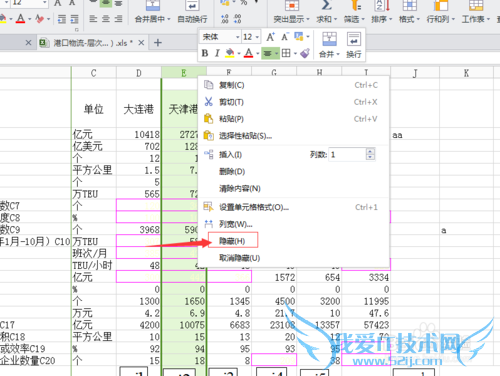This screenshot has width=500, height=376.
Task: Click ribbon align center icon
Action: [x=106, y=19]
